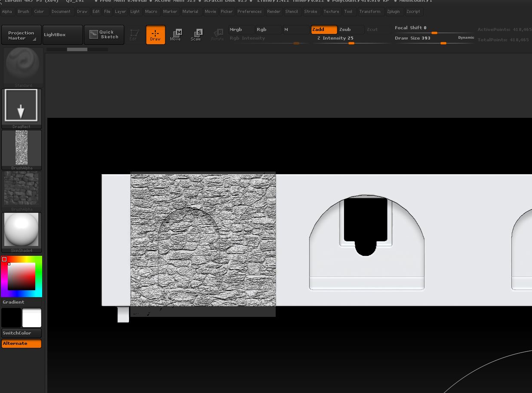
Task: Toggle the Alternate button
Action: pos(22,344)
